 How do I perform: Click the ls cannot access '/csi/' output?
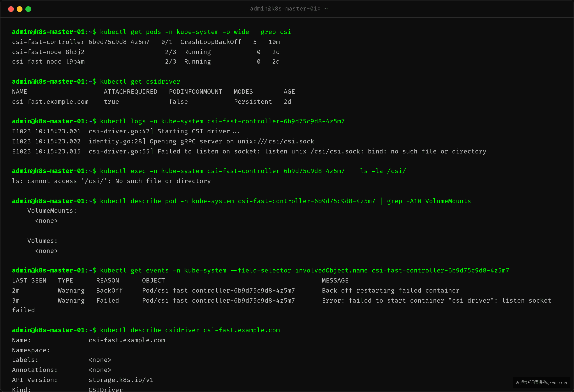[111, 181]
